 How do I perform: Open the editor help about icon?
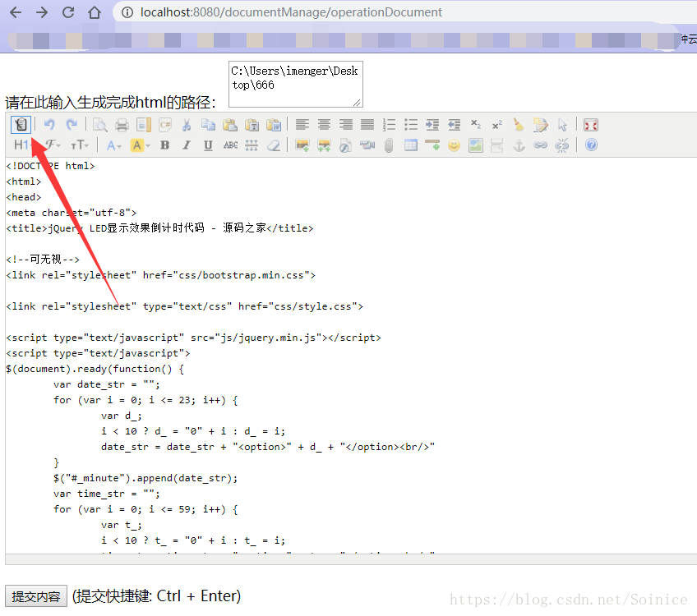(x=591, y=145)
